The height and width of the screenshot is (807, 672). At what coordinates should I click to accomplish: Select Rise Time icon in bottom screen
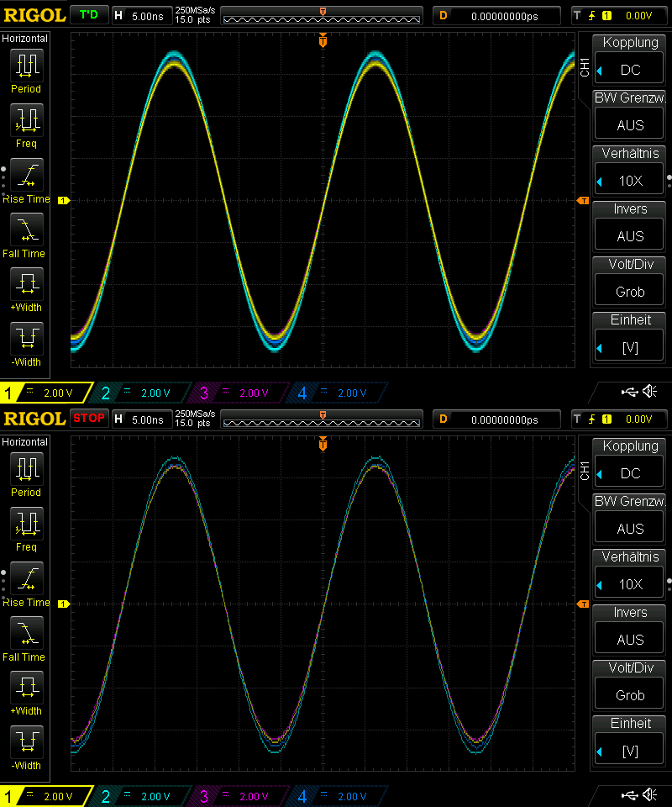[26, 578]
